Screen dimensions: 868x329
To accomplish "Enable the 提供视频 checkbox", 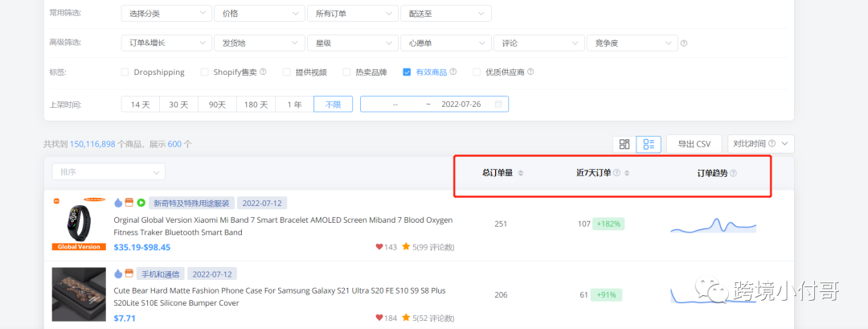I will (287, 72).
